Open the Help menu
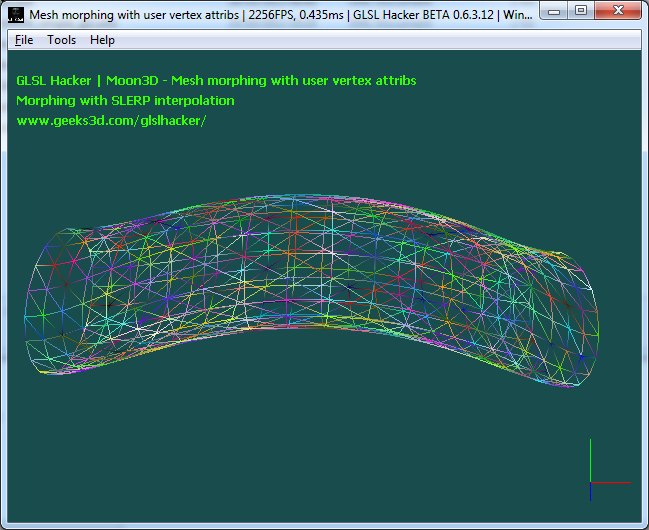 click(x=102, y=40)
